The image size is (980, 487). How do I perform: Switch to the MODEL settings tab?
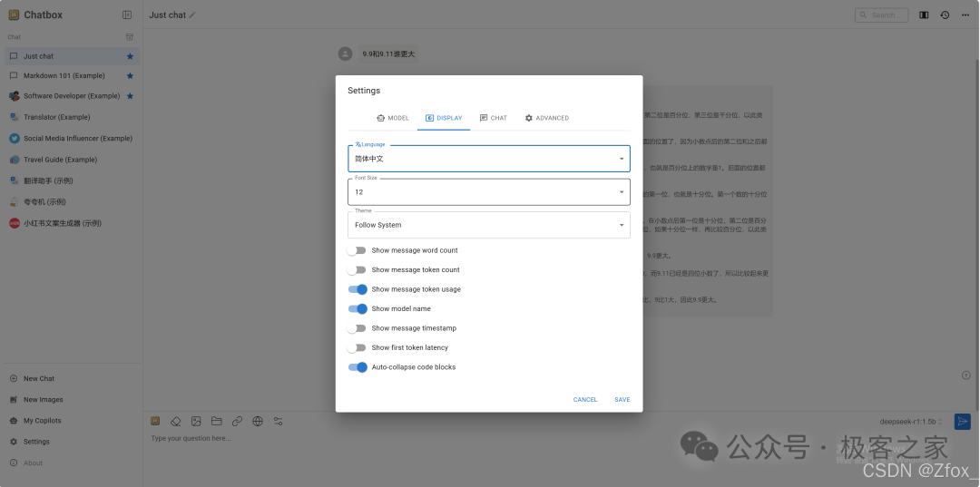(393, 118)
